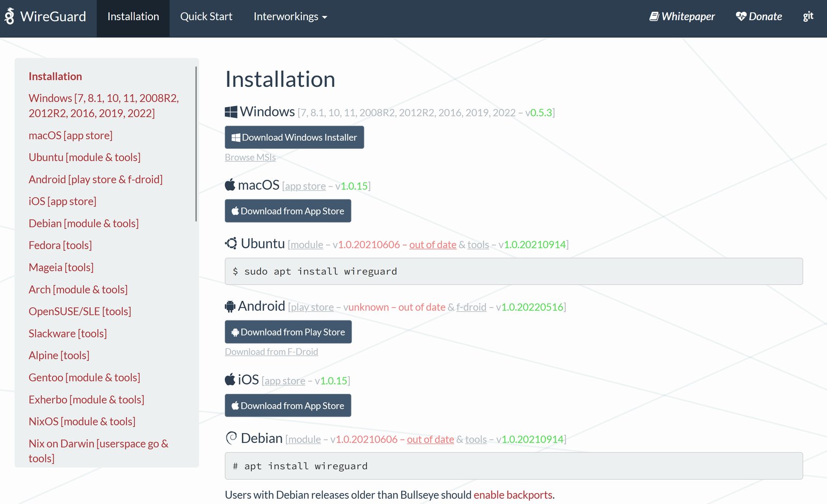
Task: Expand the Interworkings dropdown menu
Action: (x=290, y=17)
